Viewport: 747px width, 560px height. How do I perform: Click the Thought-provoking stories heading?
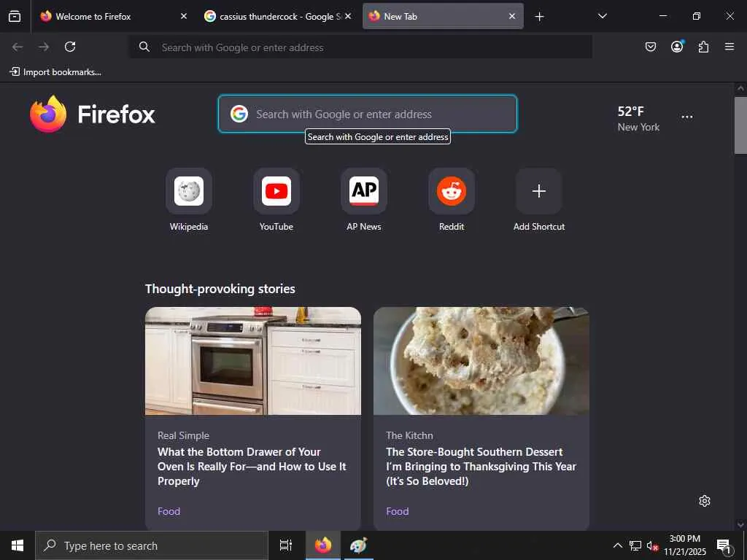220,289
